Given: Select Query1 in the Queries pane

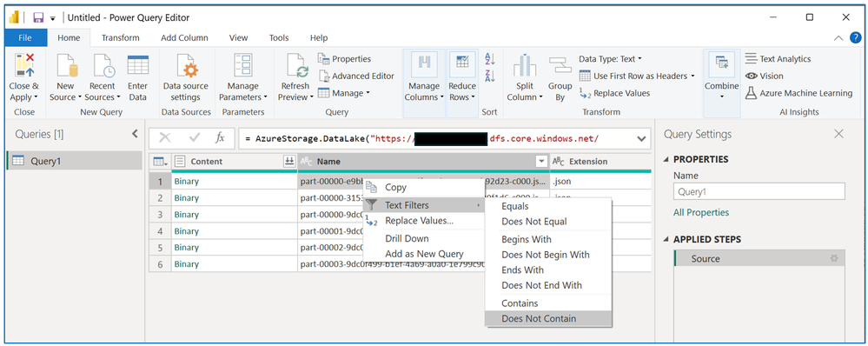Looking at the screenshot, I should pos(74,161).
